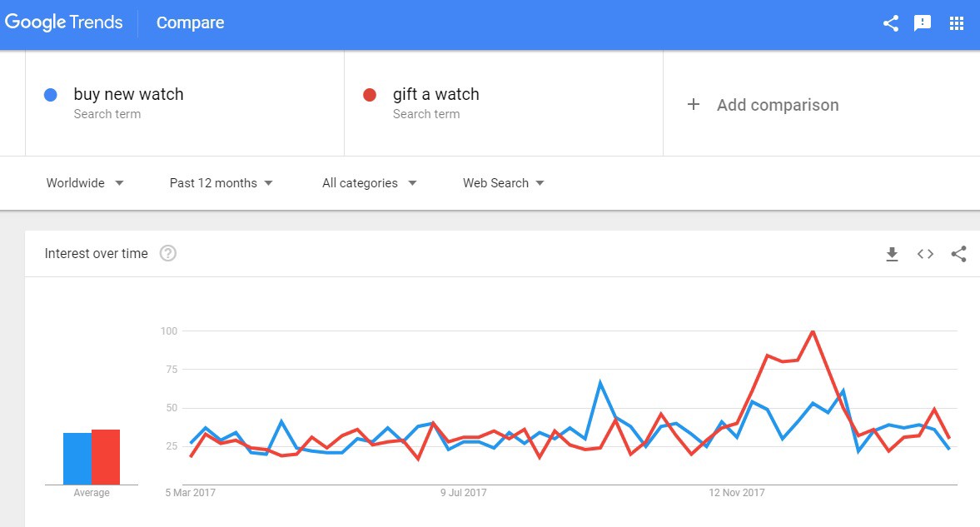Click the embed code icon
Image resolution: width=980 pixels, height=527 pixels.
coord(925,254)
